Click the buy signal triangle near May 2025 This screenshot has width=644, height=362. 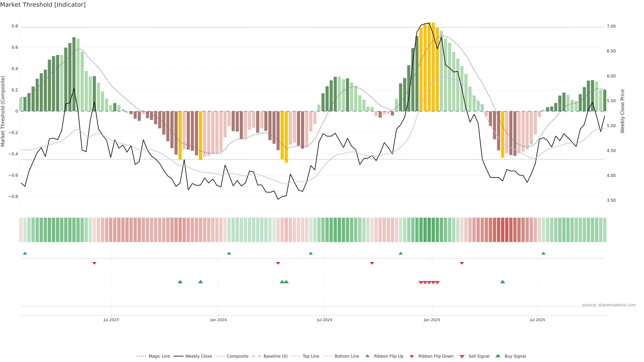pos(502,282)
